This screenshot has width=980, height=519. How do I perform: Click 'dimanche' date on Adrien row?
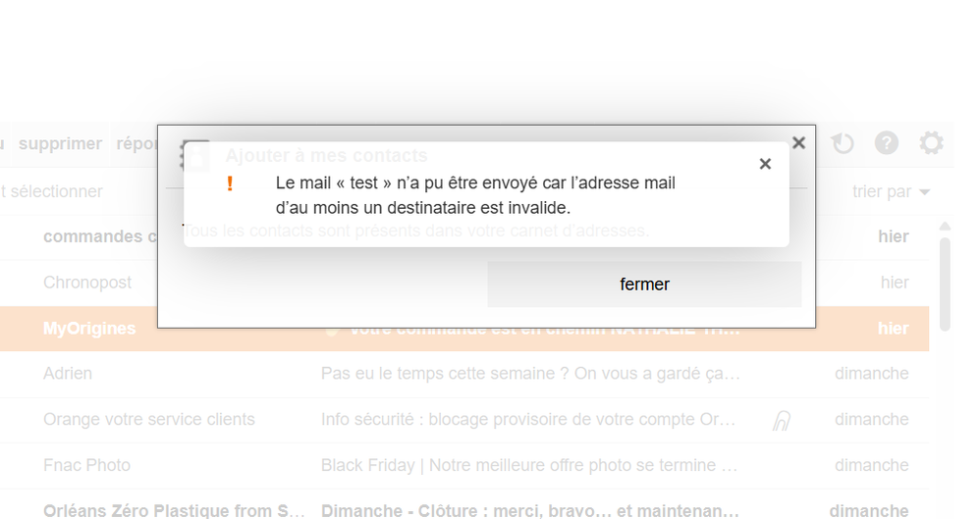(x=871, y=374)
